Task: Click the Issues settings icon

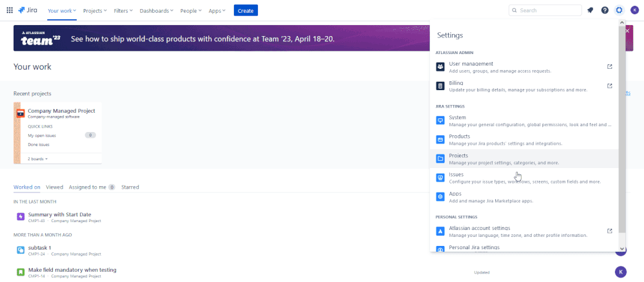Action: (x=440, y=178)
